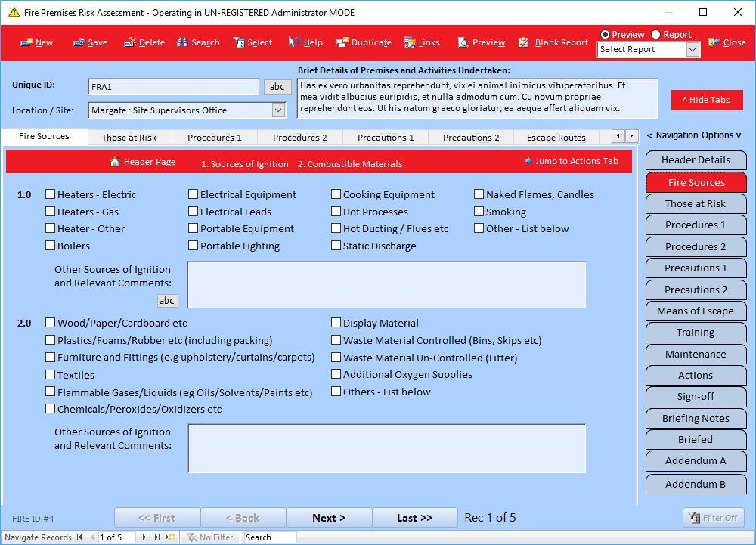Click the Preview toolbar icon

pos(463,42)
